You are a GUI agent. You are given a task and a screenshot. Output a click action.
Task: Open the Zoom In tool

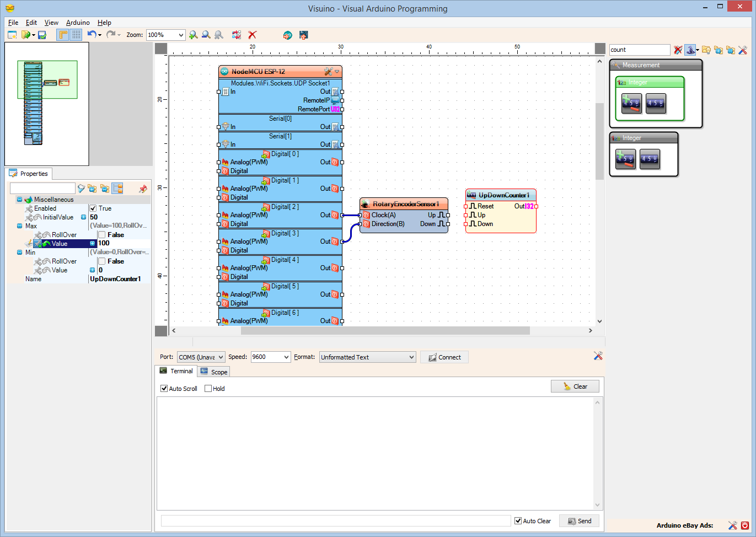(x=193, y=35)
